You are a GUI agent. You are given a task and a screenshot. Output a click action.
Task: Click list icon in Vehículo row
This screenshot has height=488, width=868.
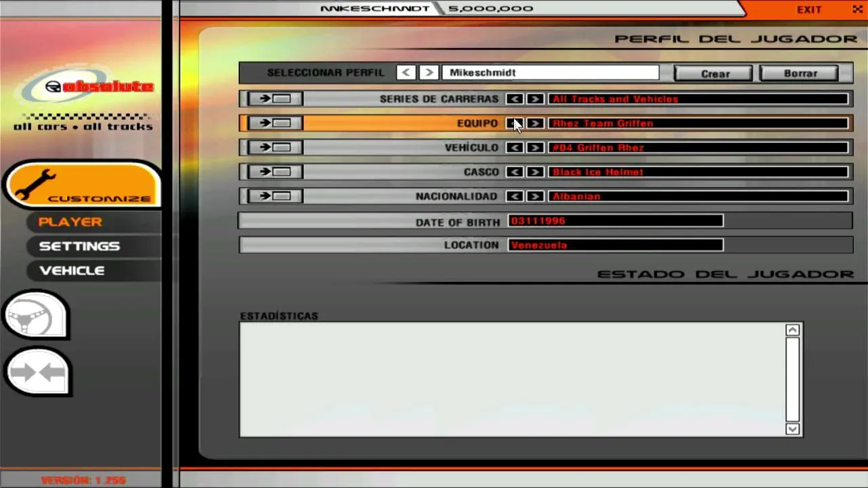274,148
